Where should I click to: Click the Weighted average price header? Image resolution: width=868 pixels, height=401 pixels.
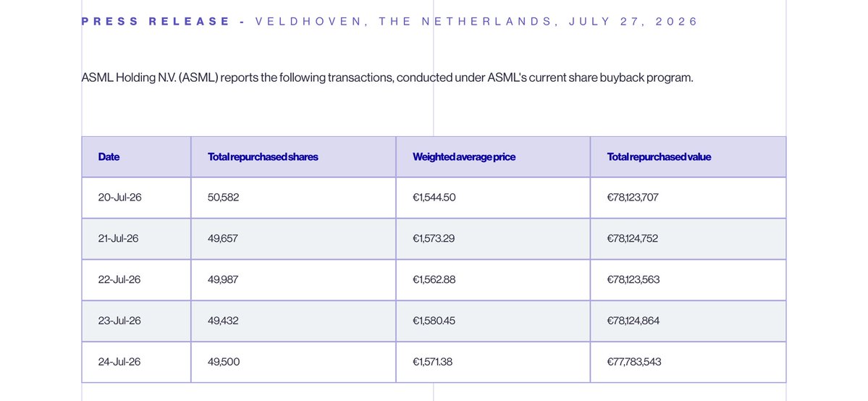tap(493, 157)
